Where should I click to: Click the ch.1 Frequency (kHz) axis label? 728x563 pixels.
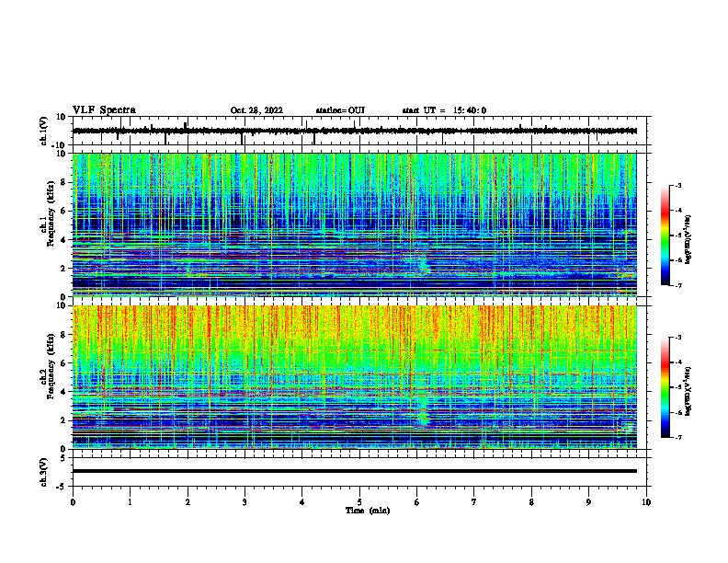coord(48,213)
